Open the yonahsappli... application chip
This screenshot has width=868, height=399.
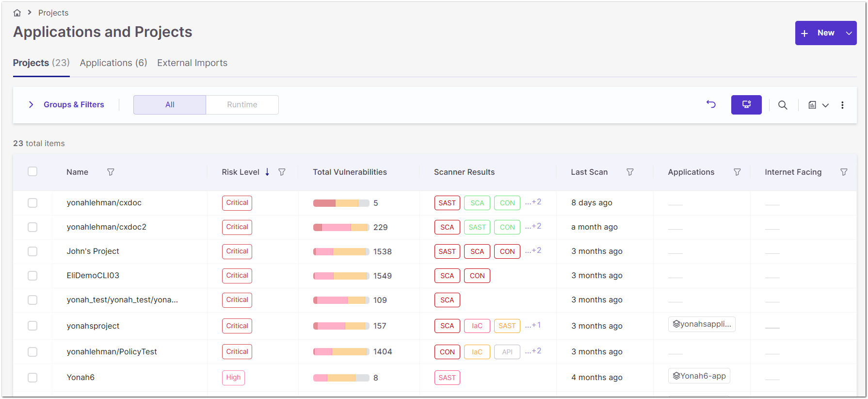[702, 324]
